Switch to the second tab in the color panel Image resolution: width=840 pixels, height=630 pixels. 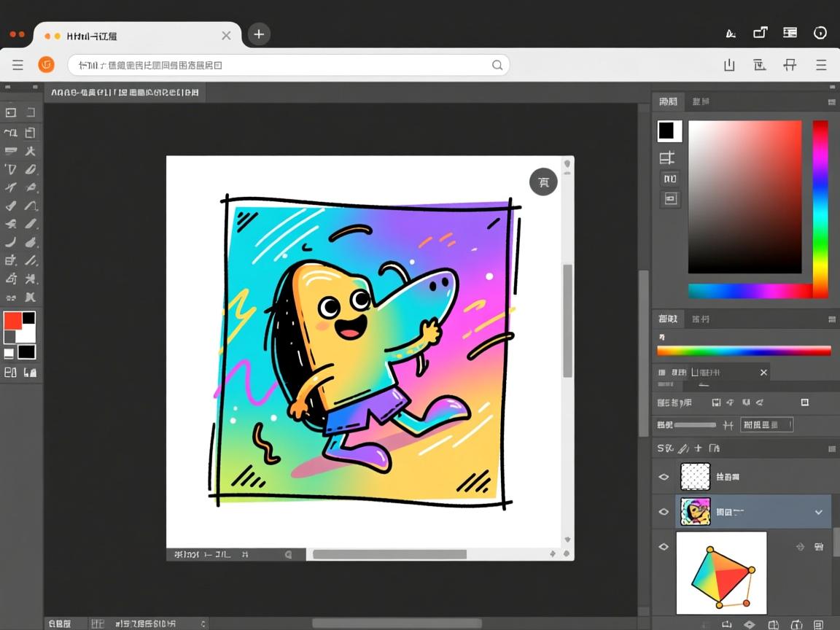(x=701, y=101)
